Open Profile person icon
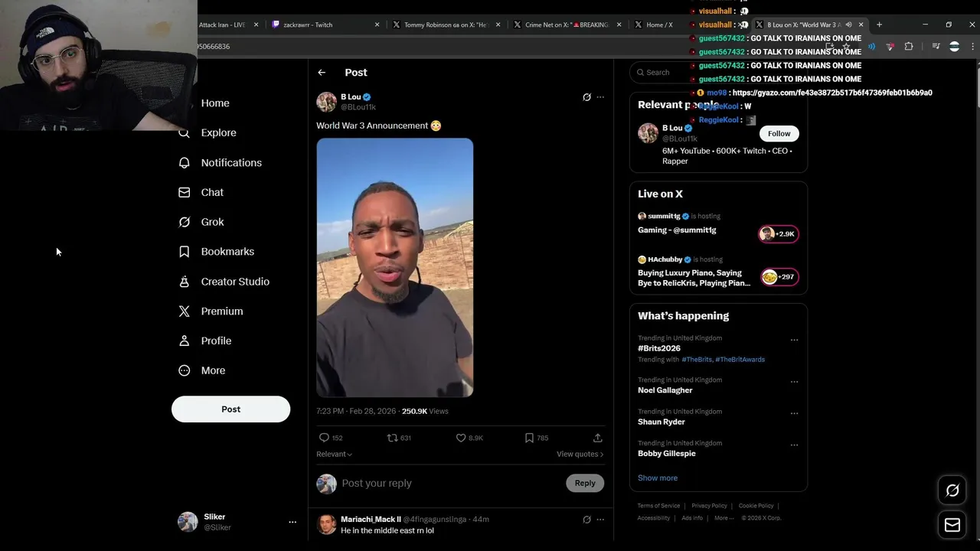Image resolution: width=980 pixels, height=551 pixels. (x=185, y=341)
